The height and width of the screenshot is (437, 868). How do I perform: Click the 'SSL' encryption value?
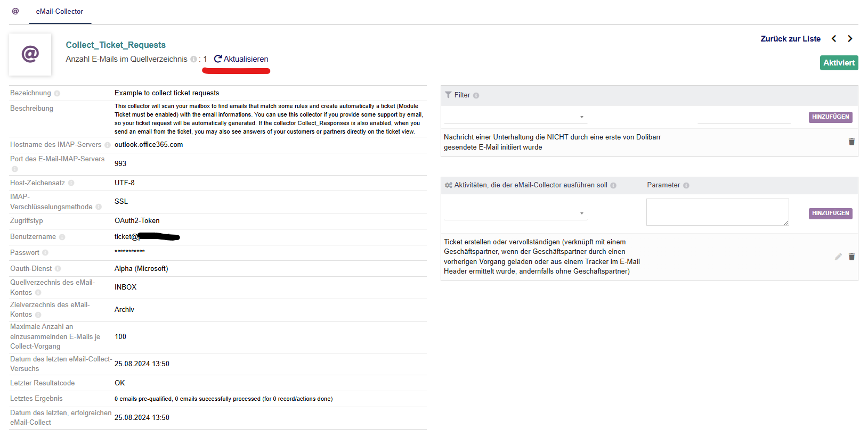121,201
